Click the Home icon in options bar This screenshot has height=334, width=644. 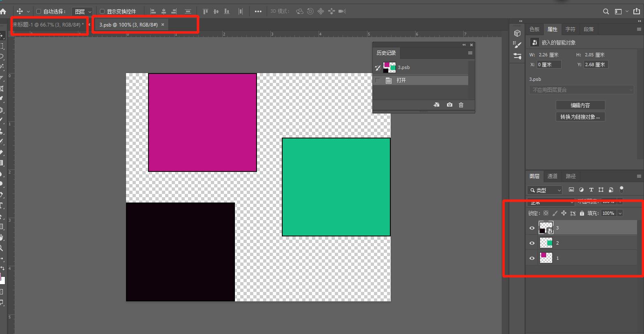tap(3, 11)
